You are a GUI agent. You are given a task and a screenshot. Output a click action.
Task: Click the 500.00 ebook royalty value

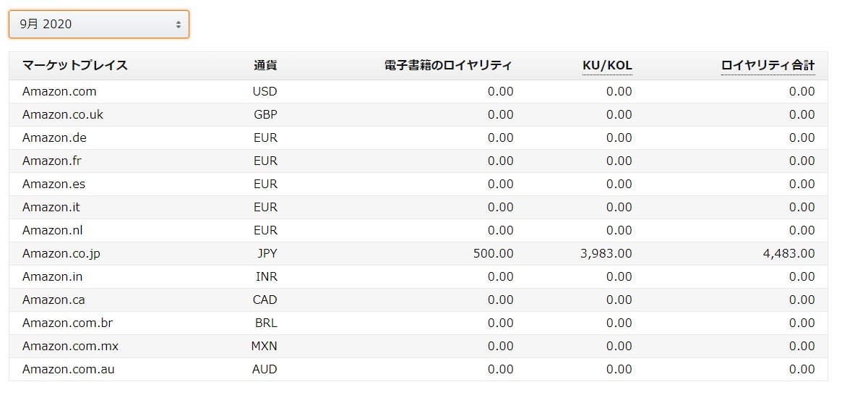pos(493,253)
